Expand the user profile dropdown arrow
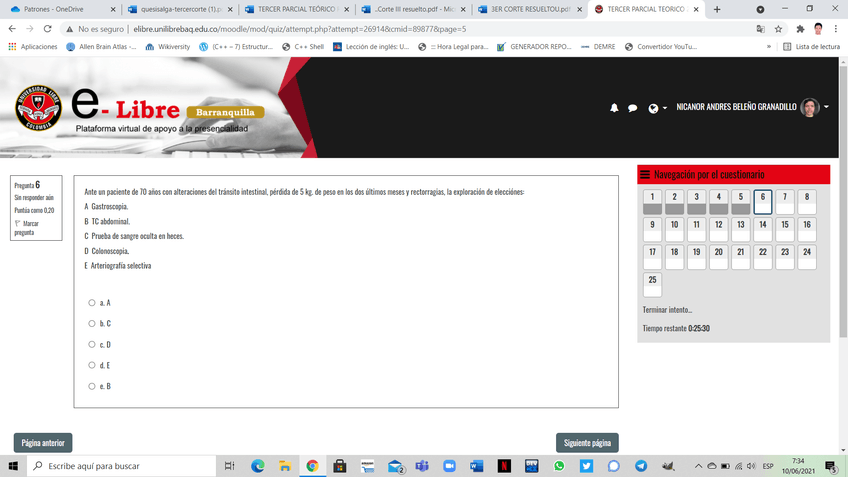 (x=826, y=107)
